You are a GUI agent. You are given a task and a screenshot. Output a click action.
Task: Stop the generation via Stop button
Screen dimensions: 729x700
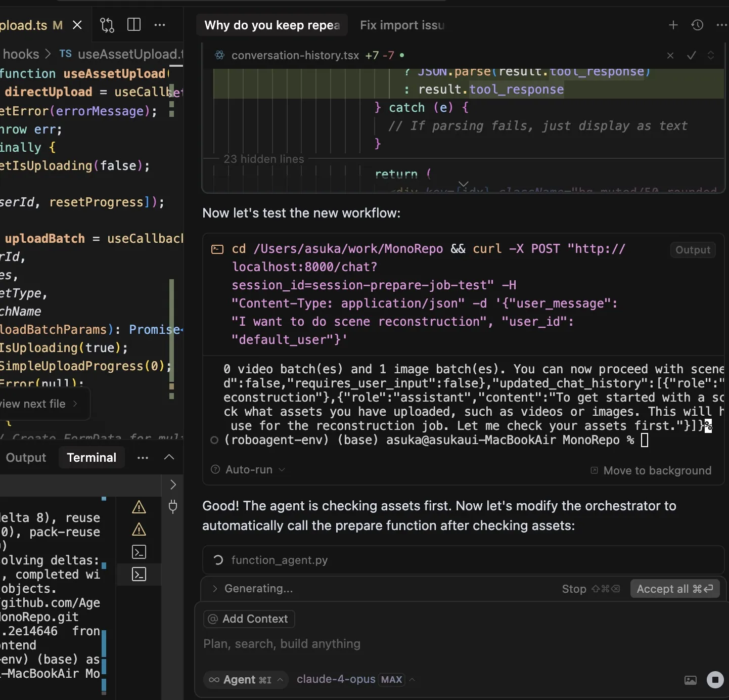[590, 589]
